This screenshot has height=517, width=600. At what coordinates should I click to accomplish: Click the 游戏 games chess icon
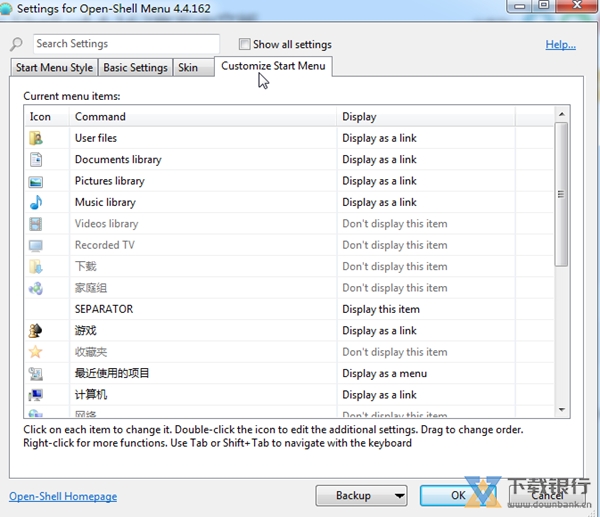click(x=36, y=331)
